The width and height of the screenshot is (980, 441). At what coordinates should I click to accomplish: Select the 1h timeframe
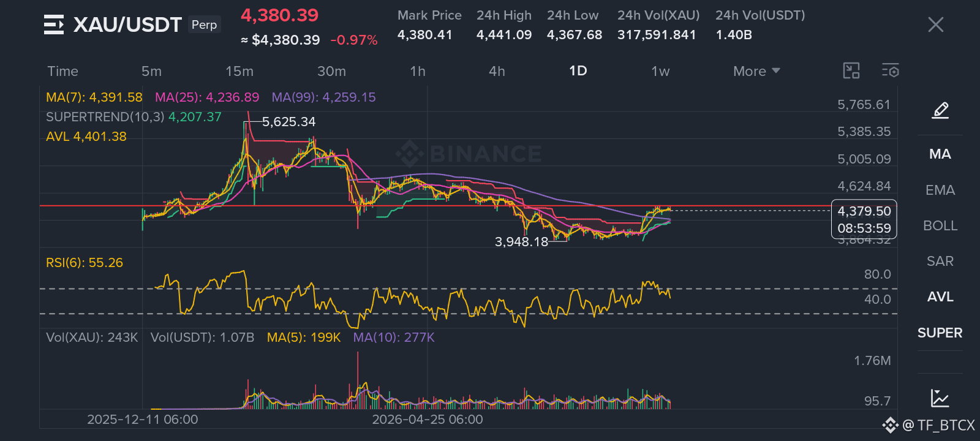tap(418, 71)
